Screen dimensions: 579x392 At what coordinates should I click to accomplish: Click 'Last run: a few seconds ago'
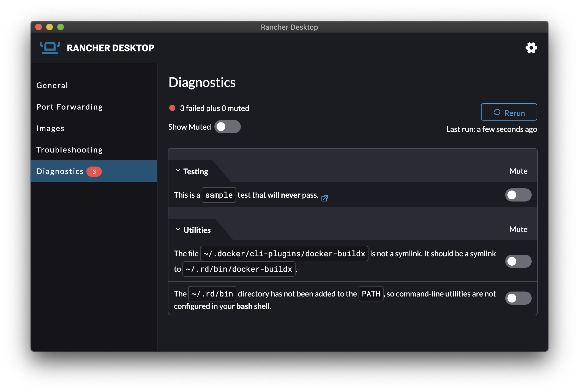(491, 129)
